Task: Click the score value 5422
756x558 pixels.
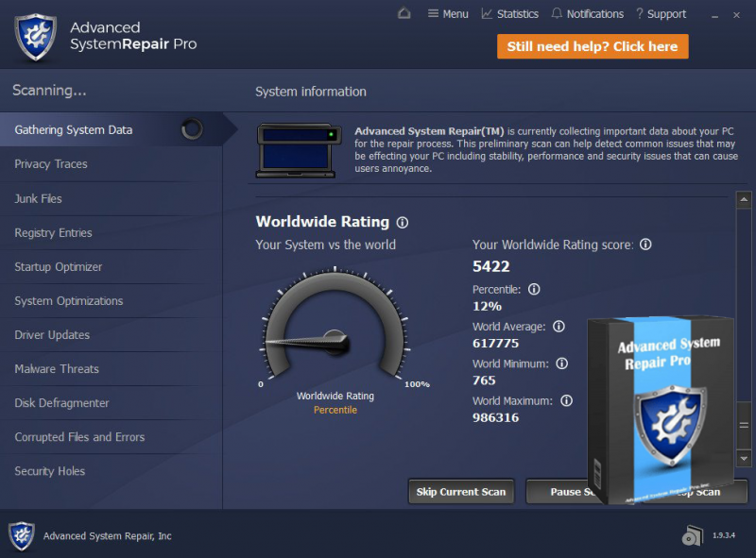Action: tap(490, 266)
